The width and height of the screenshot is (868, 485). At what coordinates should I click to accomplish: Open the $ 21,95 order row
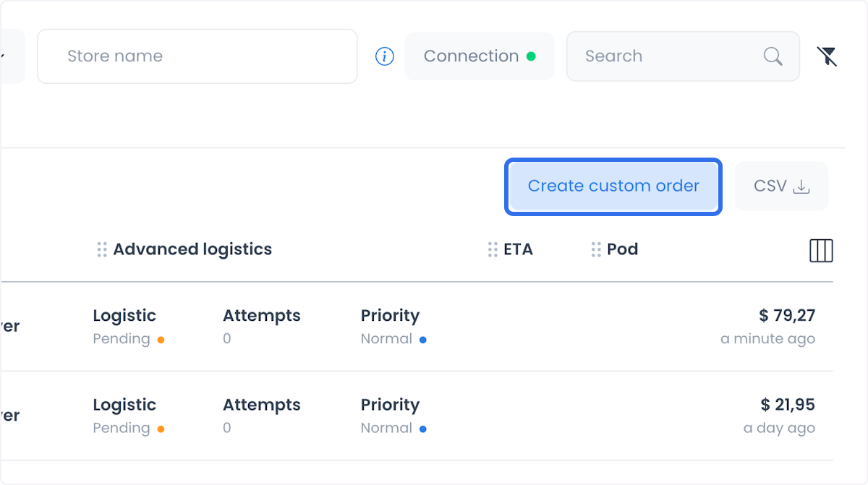417,416
